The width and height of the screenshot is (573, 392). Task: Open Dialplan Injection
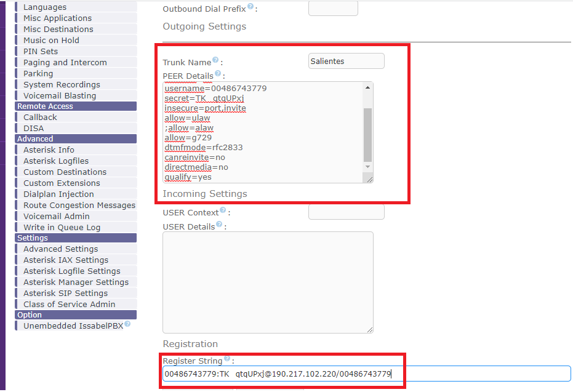coord(76,194)
